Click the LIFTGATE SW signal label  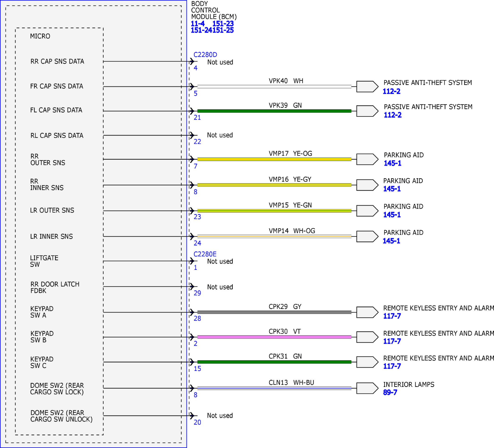click(44, 261)
